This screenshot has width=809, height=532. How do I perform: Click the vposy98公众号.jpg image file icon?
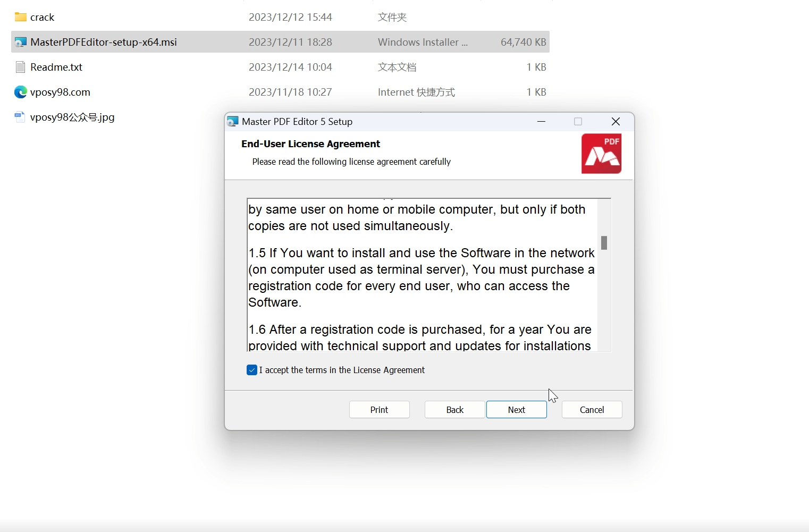tap(20, 117)
